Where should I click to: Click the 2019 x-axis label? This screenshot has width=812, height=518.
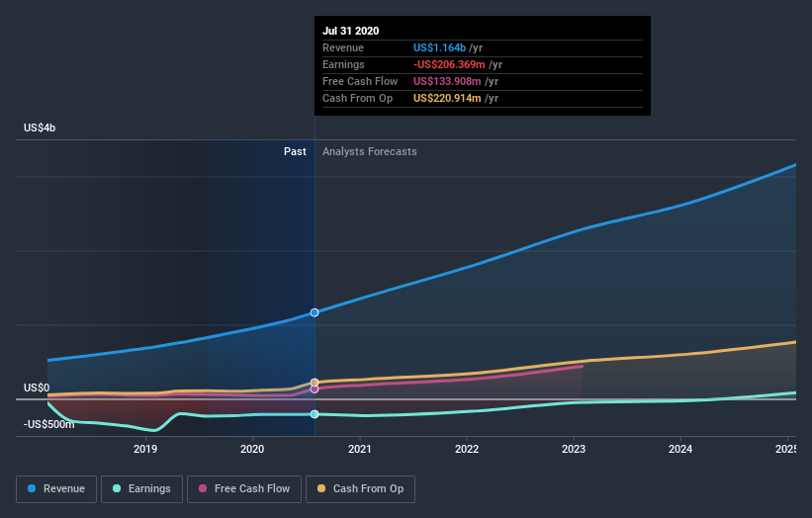coord(145,449)
